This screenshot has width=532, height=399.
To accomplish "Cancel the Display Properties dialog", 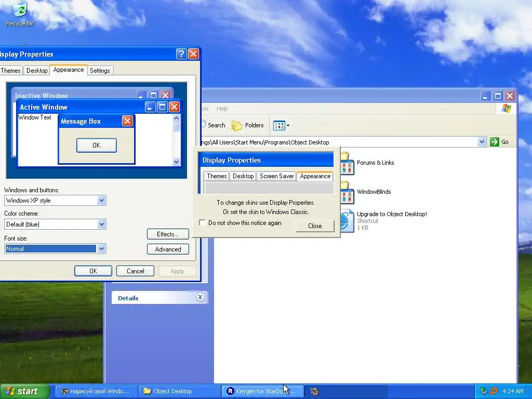I will pos(136,271).
